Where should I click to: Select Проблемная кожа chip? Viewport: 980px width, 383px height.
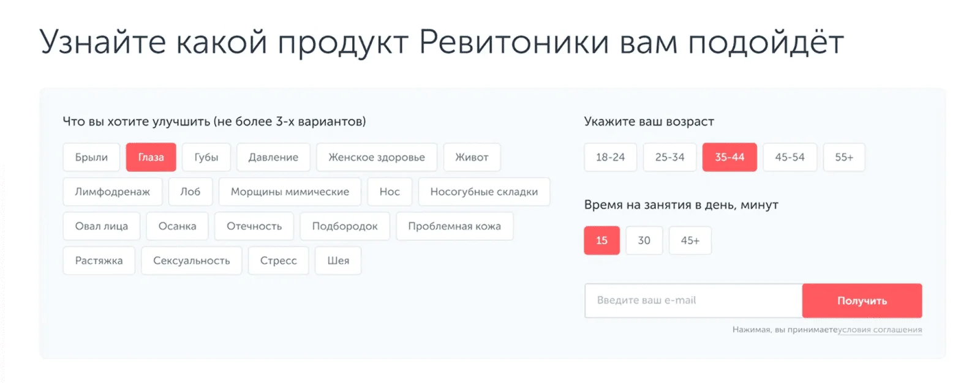click(454, 226)
